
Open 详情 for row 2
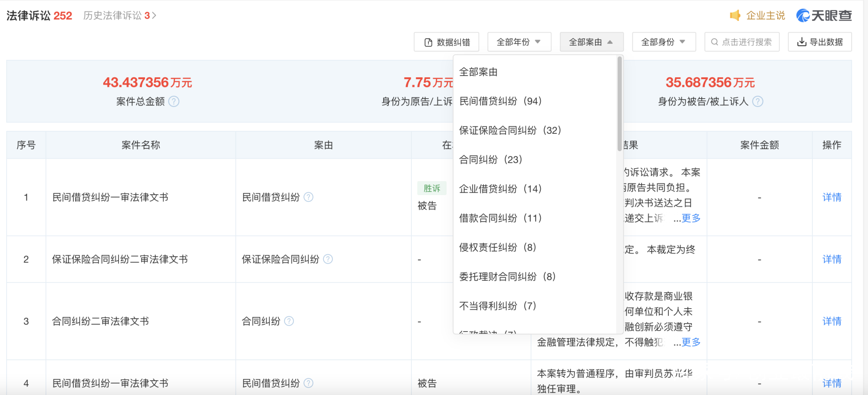[832, 259]
